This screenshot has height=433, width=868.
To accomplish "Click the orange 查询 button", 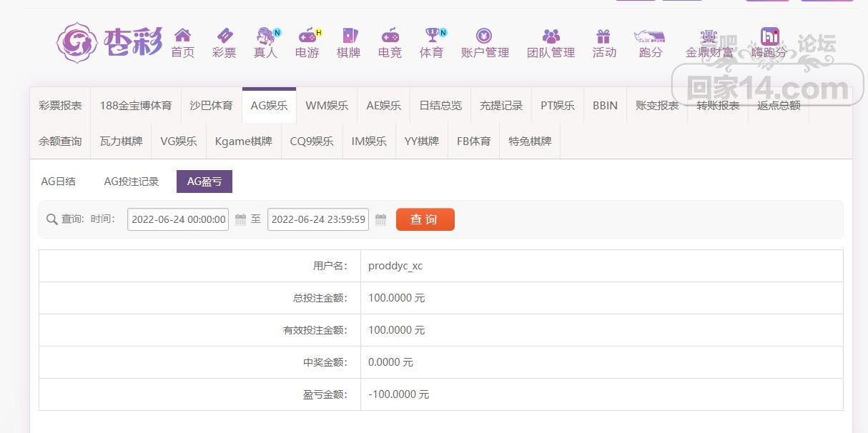I will pyautogui.click(x=425, y=219).
